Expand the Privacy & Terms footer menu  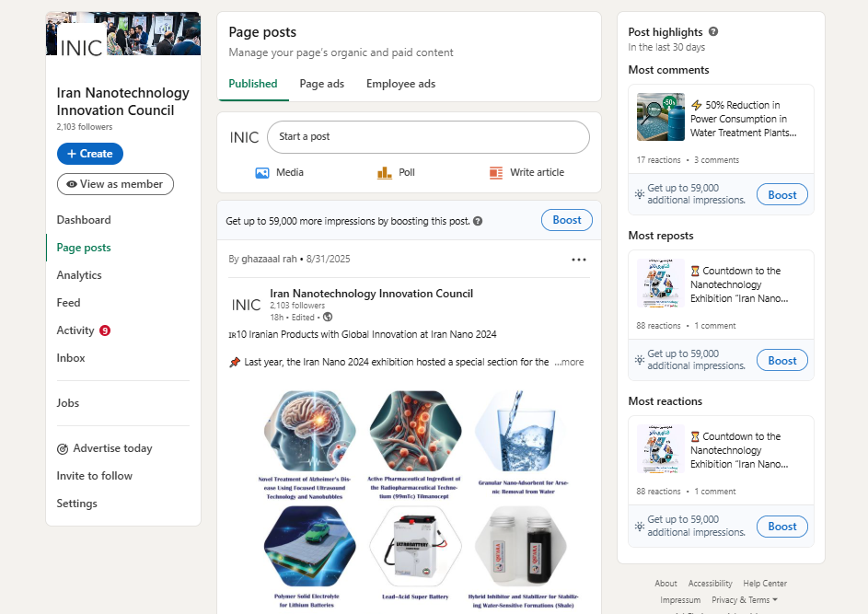tap(745, 600)
